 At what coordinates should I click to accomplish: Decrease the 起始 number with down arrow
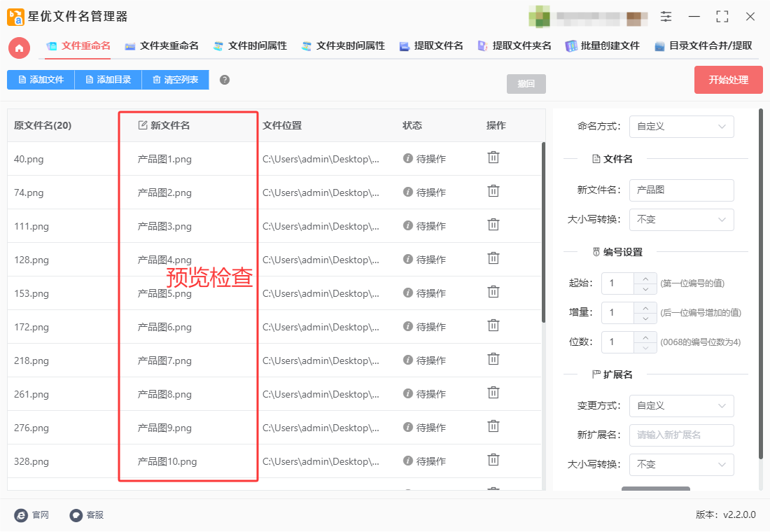click(x=645, y=289)
